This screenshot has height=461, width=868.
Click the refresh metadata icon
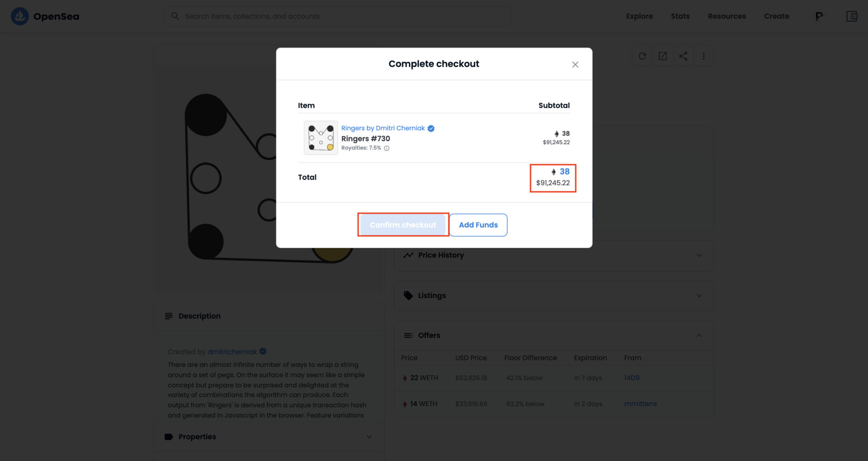pyautogui.click(x=642, y=56)
